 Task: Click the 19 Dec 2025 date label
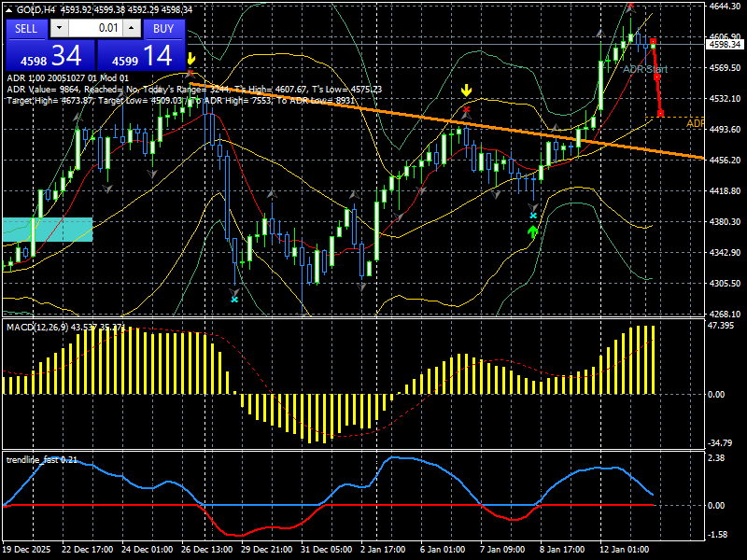(x=27, y=550)
